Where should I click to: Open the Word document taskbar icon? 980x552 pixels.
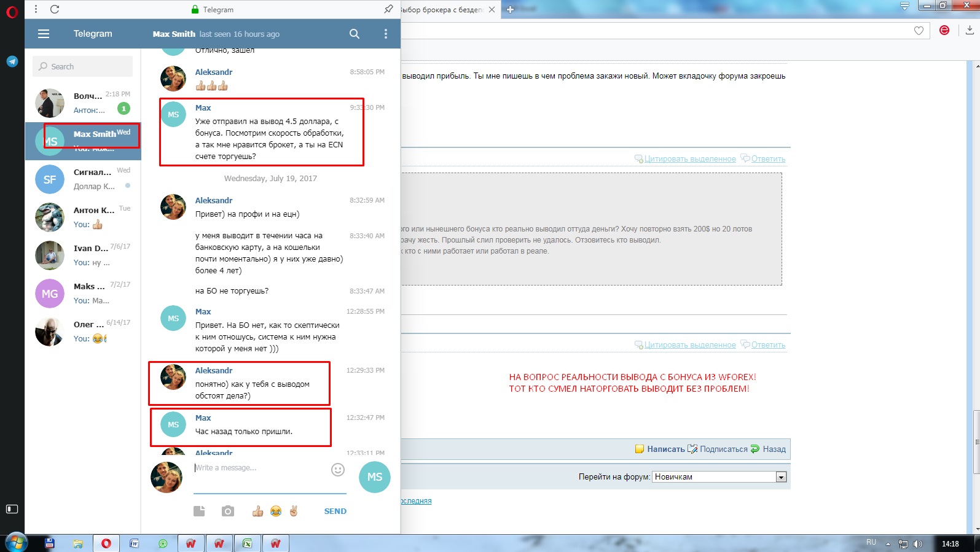[135, 543]
